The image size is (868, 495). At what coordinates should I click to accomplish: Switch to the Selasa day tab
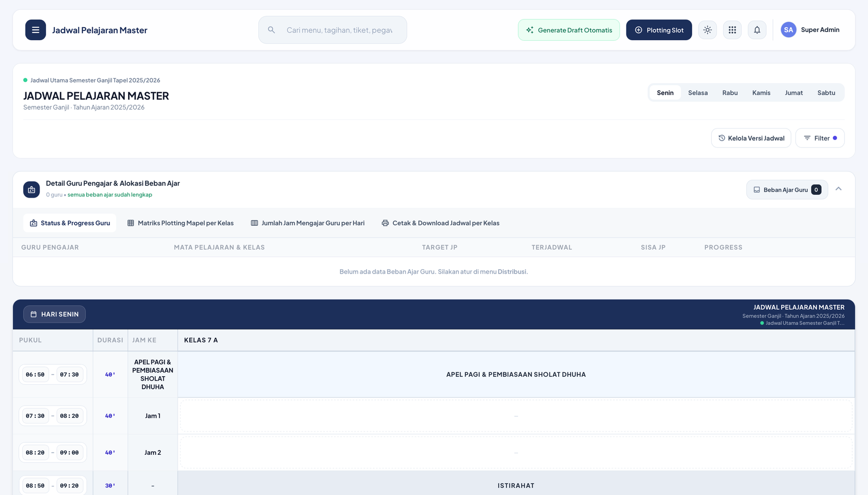coord(698,93)
